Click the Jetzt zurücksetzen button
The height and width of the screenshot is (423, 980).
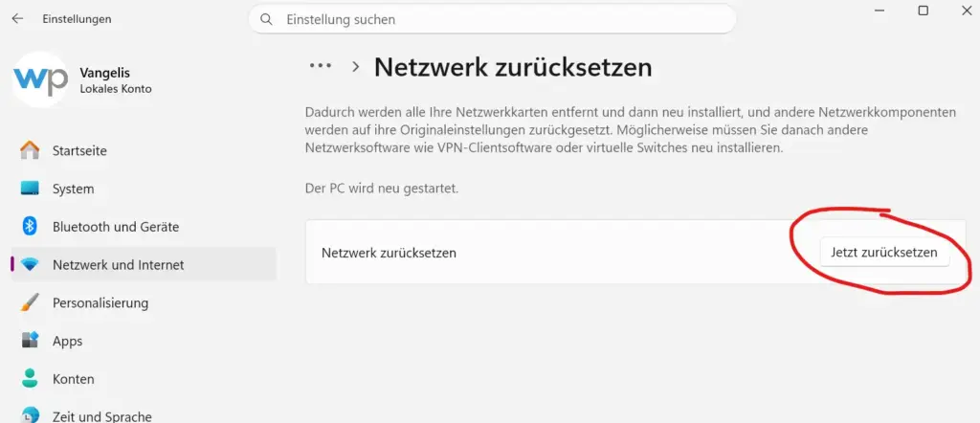pyautogui.click(x=884, y=253)
